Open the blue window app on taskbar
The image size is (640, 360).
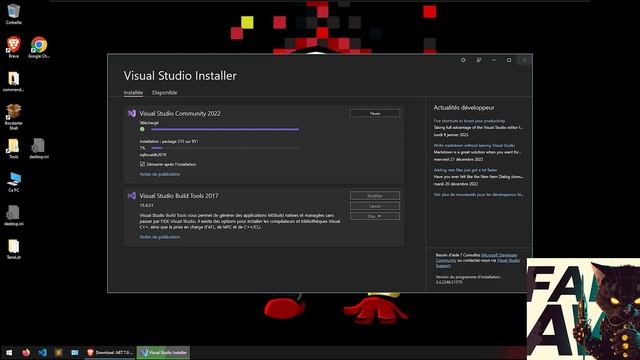click(75, 352)
